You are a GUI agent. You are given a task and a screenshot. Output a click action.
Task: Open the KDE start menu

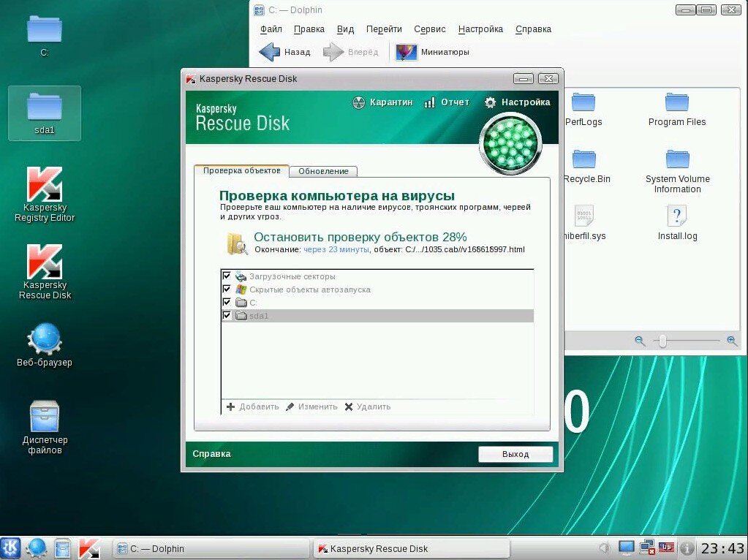[11, 548]
